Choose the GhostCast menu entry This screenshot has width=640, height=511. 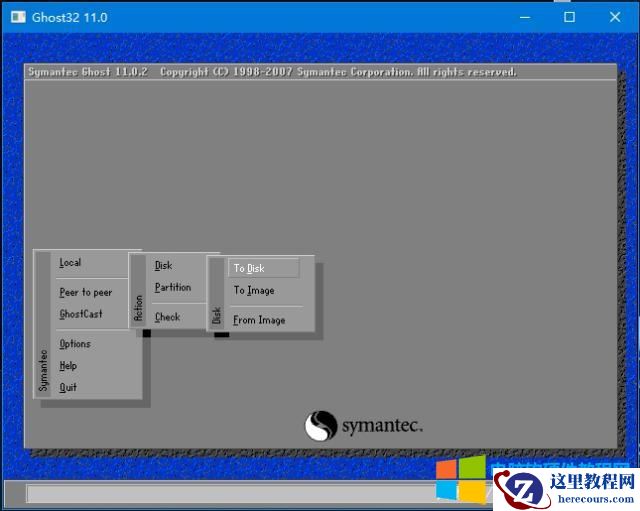click(x=81, y=314)
